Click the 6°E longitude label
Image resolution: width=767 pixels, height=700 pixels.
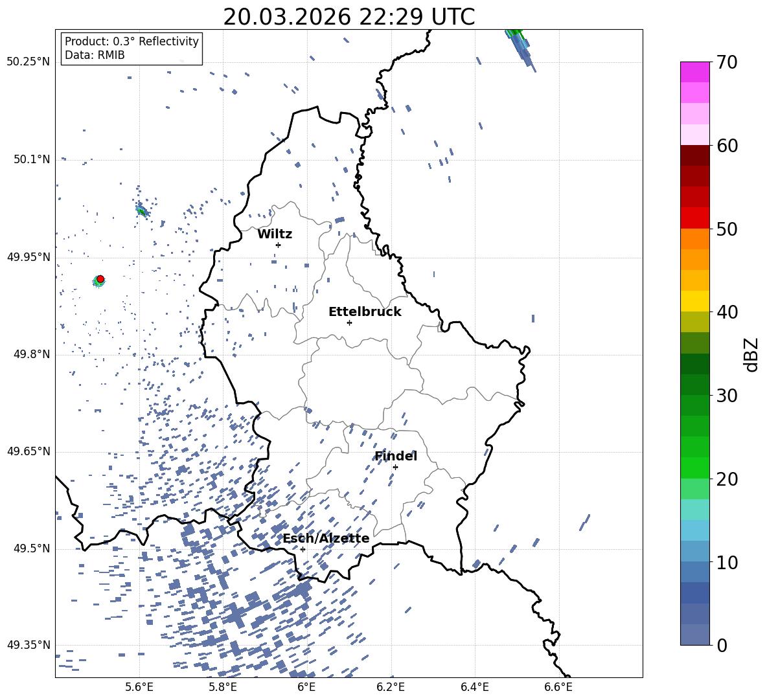(306, 687)
